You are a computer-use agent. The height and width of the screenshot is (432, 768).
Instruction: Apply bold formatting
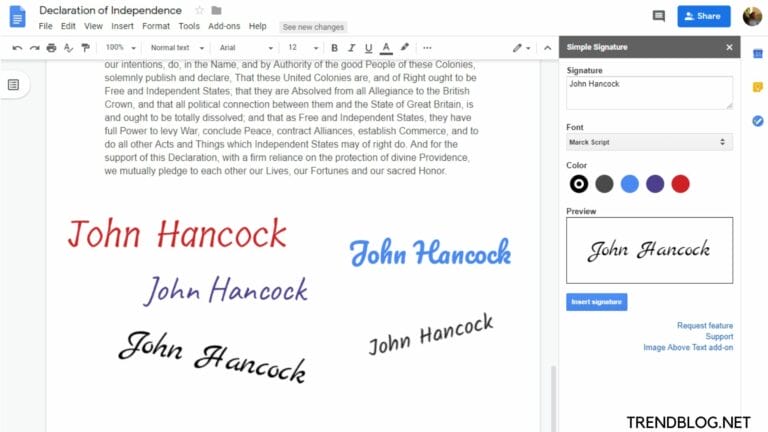[x=334, y=47]
